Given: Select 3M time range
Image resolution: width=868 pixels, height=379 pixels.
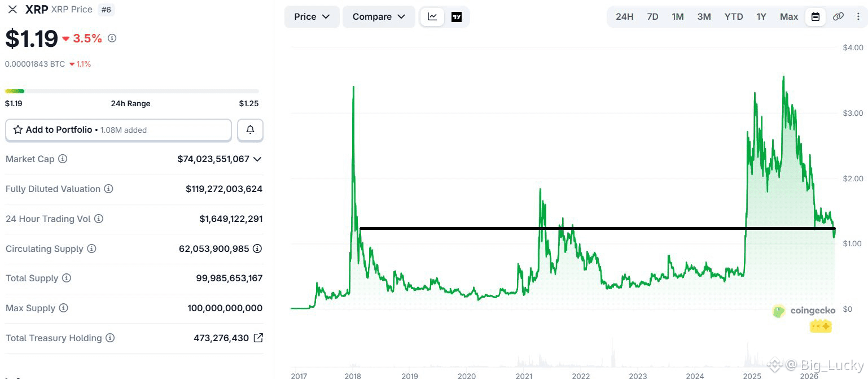Looking at the screenshot, I should [x=704, y=17].
